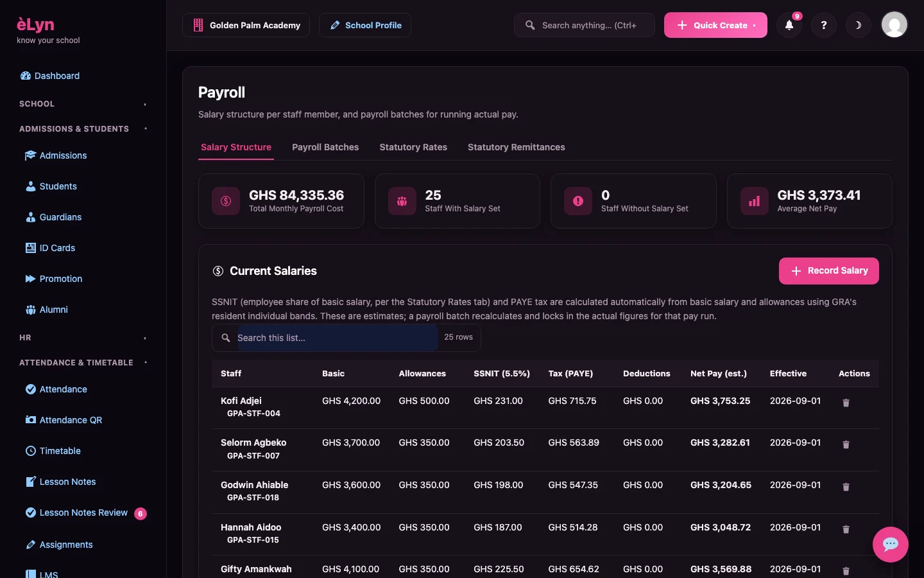Open the Guardians page
Image resolution: width=924 pixels, height=578 pixels.
53,217
